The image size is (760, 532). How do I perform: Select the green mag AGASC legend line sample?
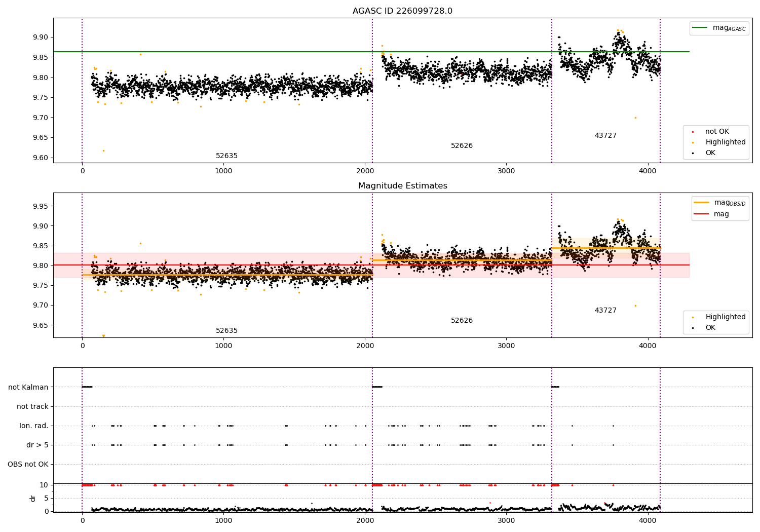(x=700, y=28)
